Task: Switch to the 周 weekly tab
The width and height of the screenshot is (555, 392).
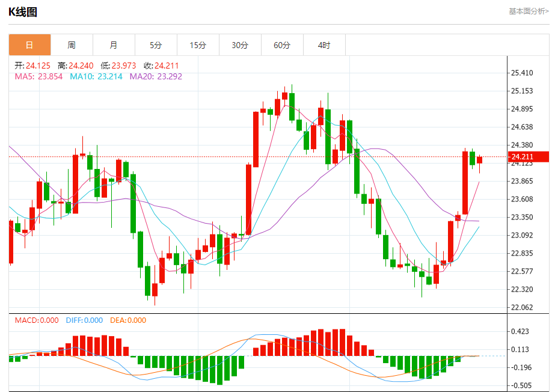Action: (72, 45)
